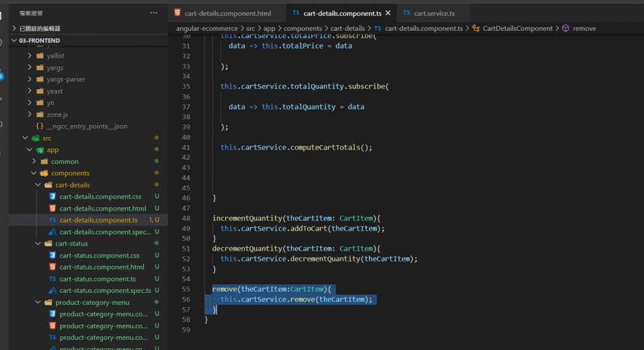Screen dimensions: 644x350
Task: Click the TS icon on cart.service.ts tab
Action: click(x=407, y=13)
